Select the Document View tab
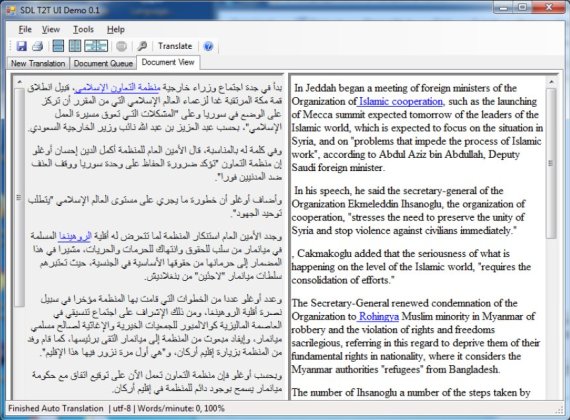This screenshot has width=570, height=420. click(168, 62)
